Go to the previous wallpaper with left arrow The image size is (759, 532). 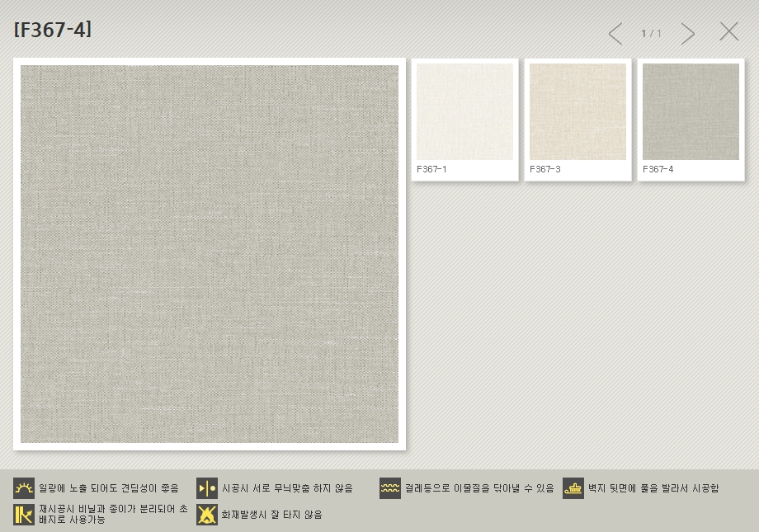coord(615,34)
